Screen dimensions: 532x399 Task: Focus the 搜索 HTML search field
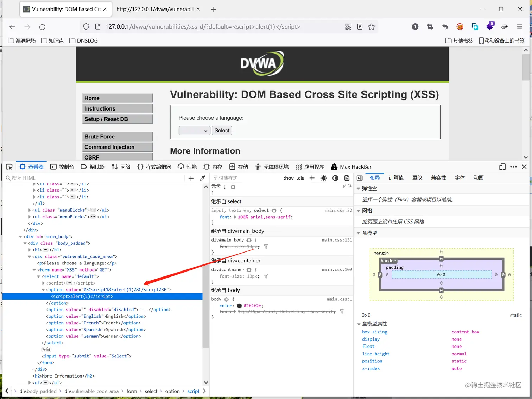95,178
